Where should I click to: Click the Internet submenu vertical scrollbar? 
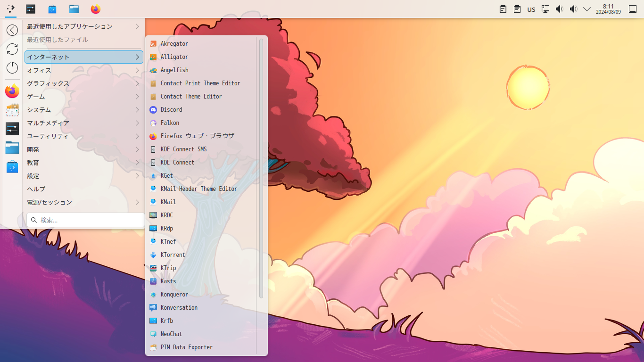[261, 168]
